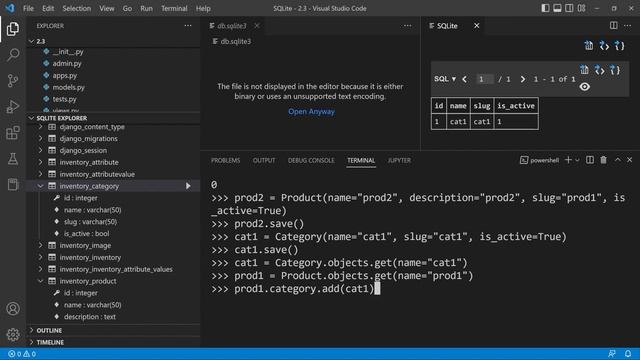640x360 pixels.
Task: Run query on inventory_category table arrow
Action: click(x=188, y=186)
